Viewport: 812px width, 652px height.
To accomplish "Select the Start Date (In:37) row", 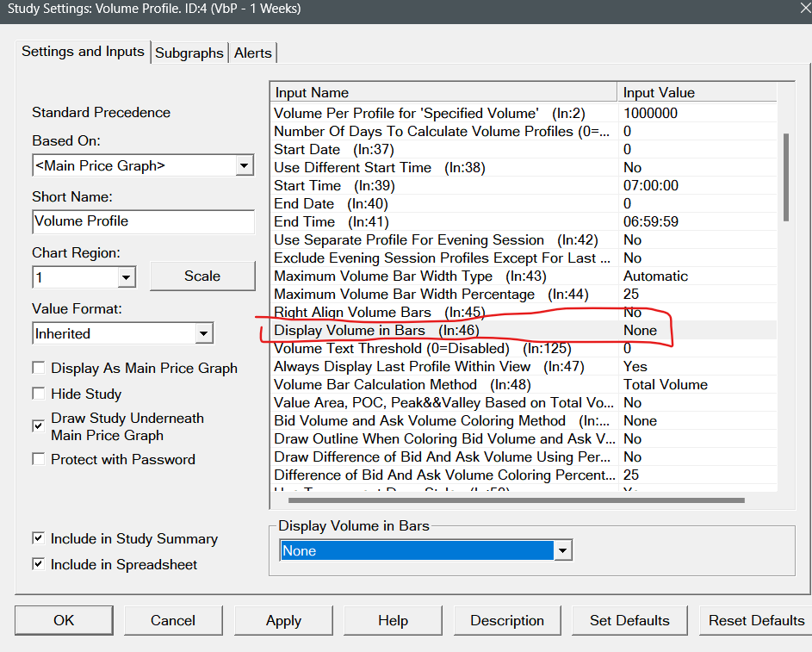I will coord(524,150).
